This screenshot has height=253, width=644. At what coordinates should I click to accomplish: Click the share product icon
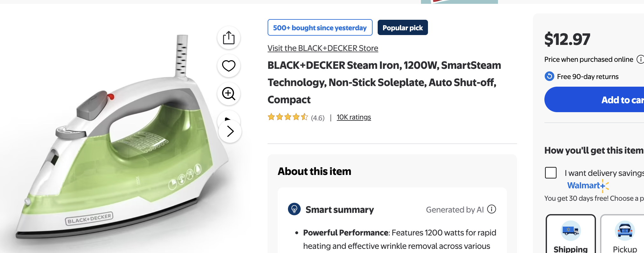[228, 38]
